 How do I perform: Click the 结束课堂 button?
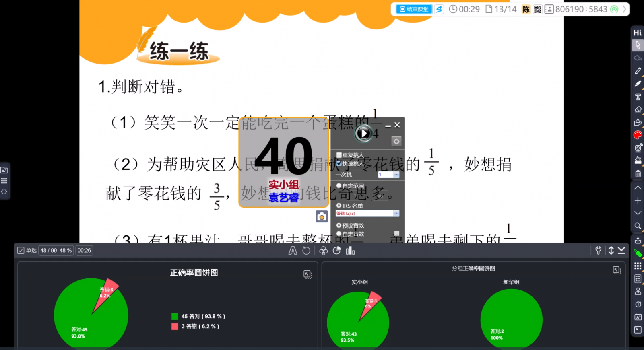point(414,9)
